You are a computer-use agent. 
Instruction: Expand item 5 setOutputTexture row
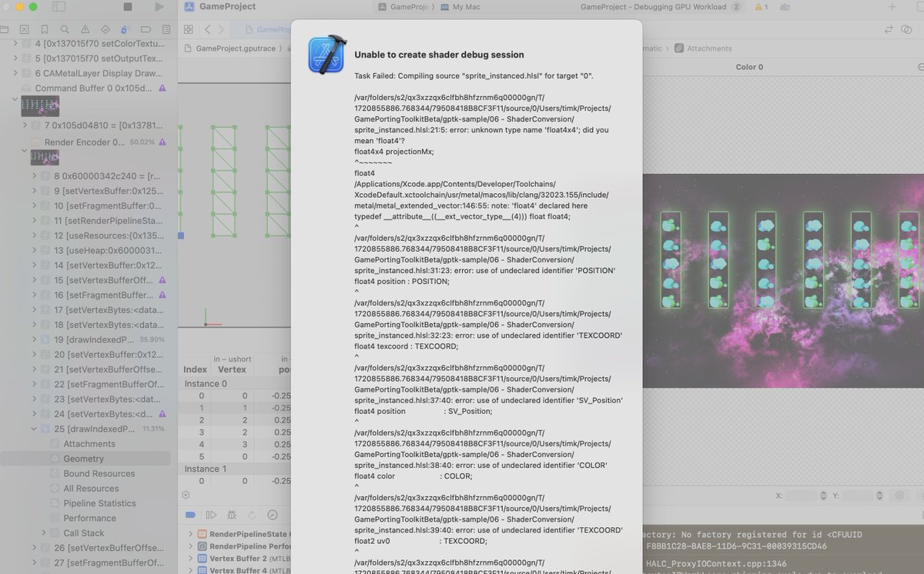click(16, 58)
